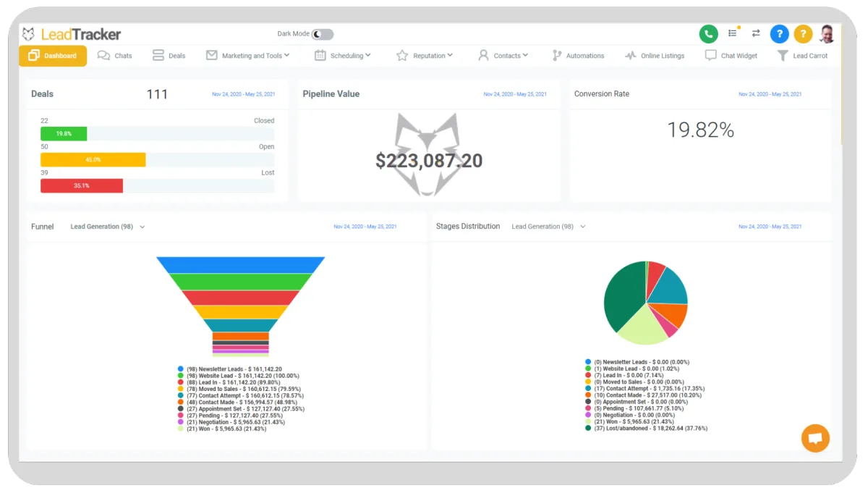Open the Automations section
868x488 pixels.
578,56
